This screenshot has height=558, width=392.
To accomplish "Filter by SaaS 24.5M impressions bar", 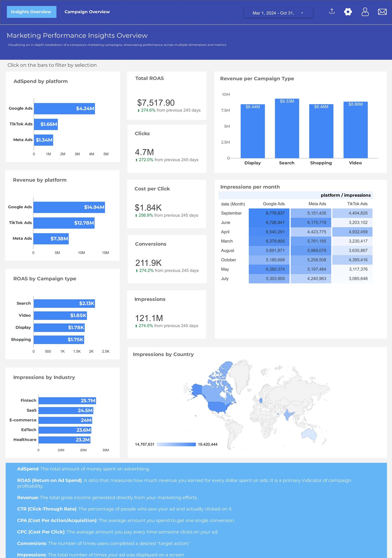I will point(66,411).
